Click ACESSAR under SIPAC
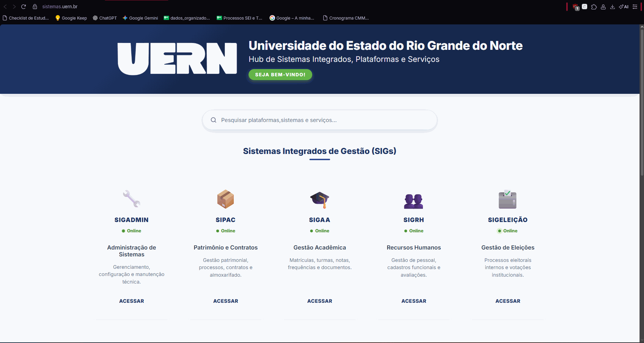644x343 pixels. click(226, 301)
